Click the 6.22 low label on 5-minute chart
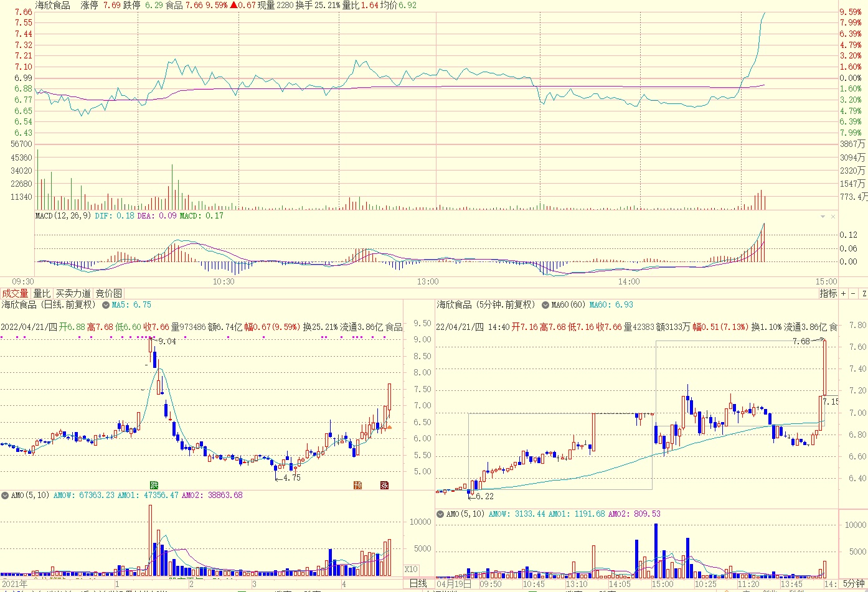 pyautogui.click(x=484, y=497)
